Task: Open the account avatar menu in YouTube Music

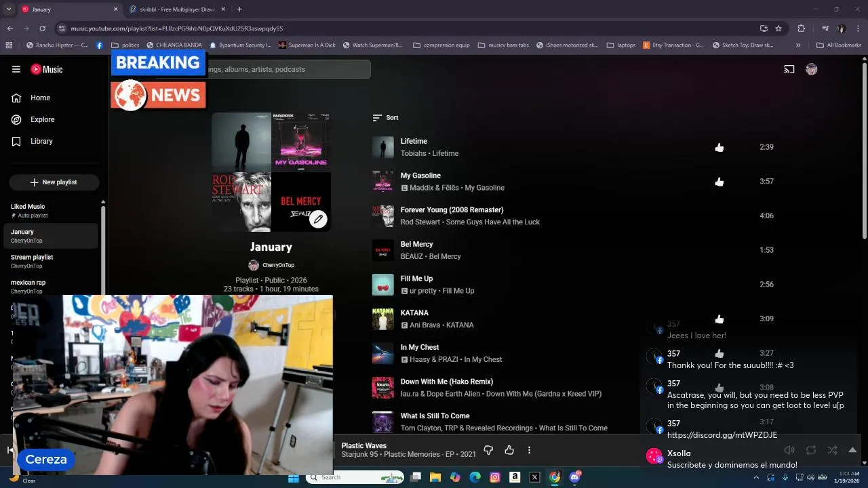Action: coord(811,69)
